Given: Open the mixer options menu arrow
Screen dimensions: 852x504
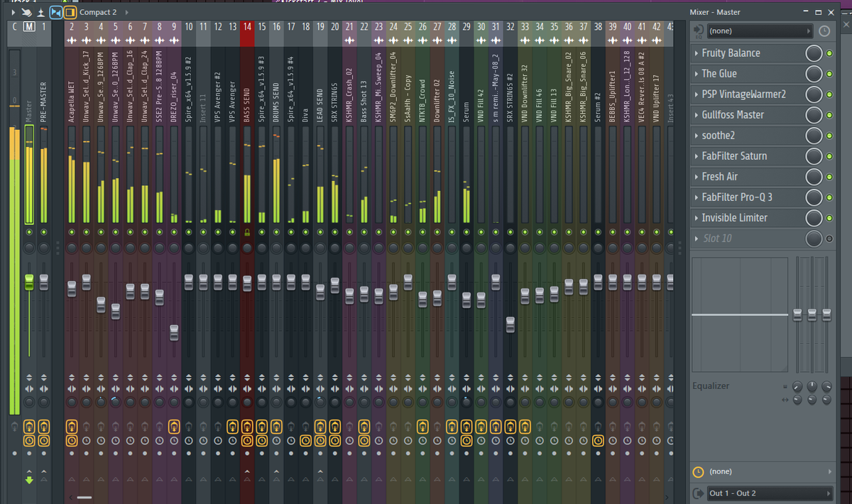Looking at the screenshot, I should (13, 12).
